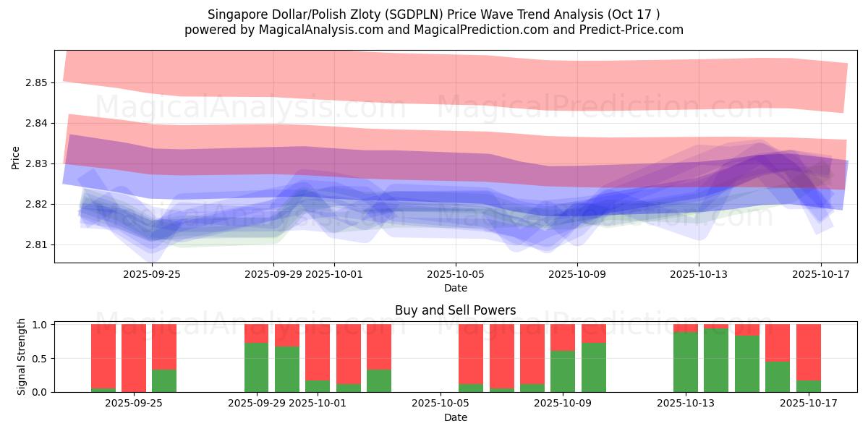This screenshot has height=434, width=868.
Task: Click the 2.85 tick on the price axis
Action: [36, 82]
